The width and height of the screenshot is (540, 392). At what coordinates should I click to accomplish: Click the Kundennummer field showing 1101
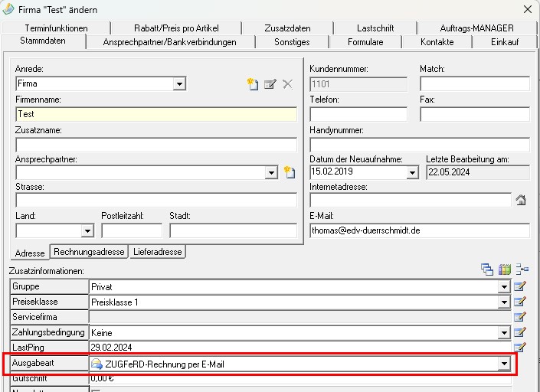tap(358, 84)
